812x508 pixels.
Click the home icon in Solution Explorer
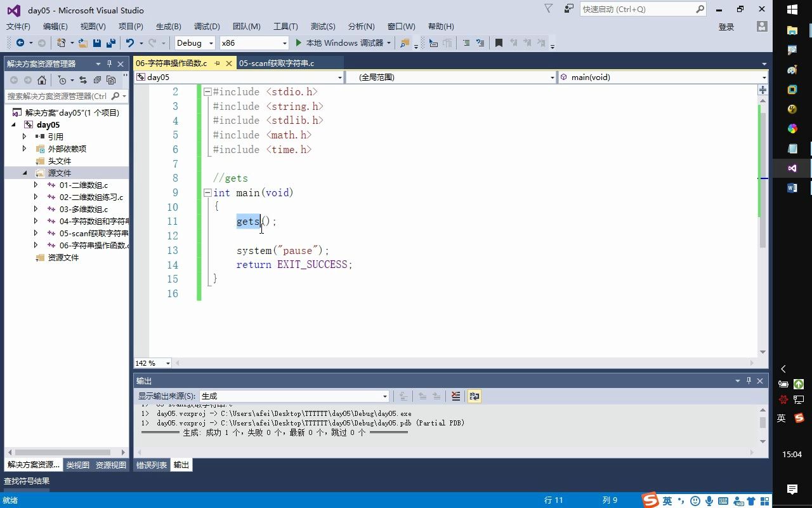pyautogui.click(x=42, y=80)
